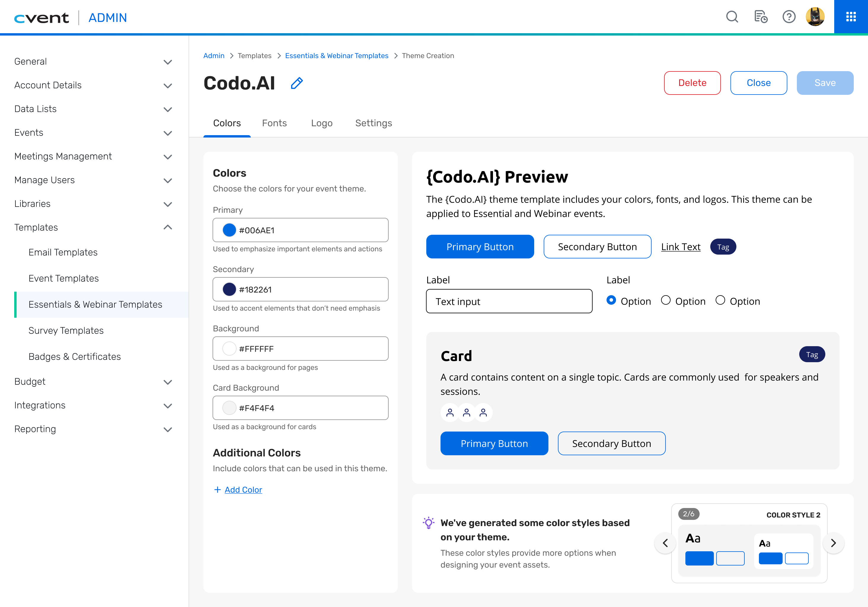868x607 pixels.
Task: Click the Close button
Action: (758, 83)
